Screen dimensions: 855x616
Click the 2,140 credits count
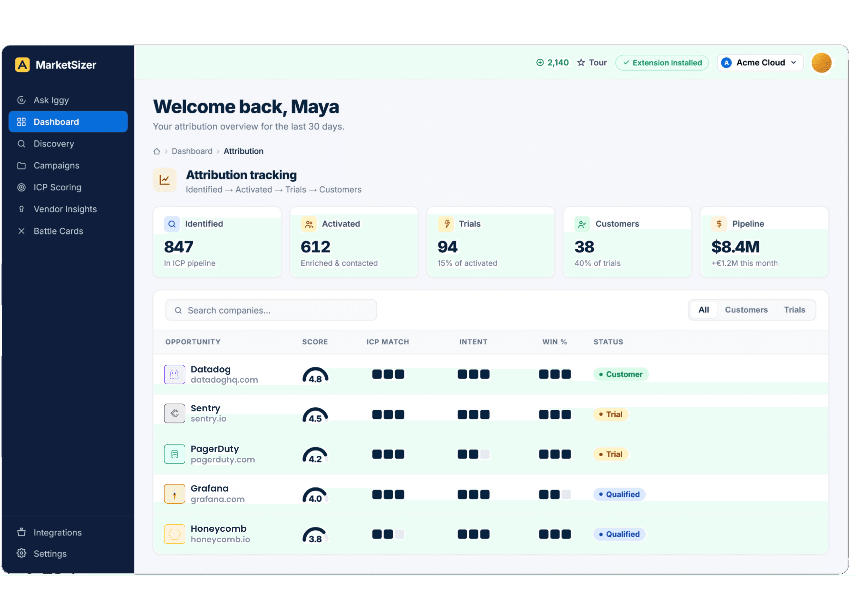558,63
